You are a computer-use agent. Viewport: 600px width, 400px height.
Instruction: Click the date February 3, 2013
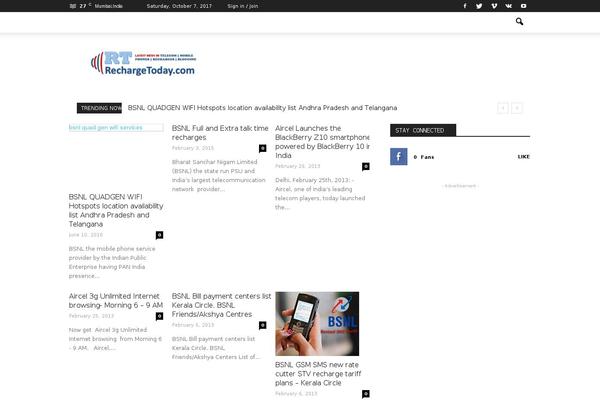(193, 148)
